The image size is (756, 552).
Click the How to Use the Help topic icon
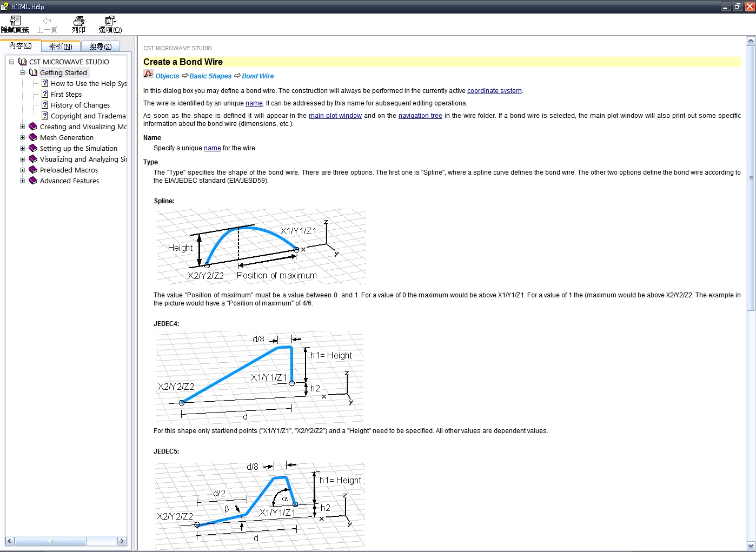point(45,83)
